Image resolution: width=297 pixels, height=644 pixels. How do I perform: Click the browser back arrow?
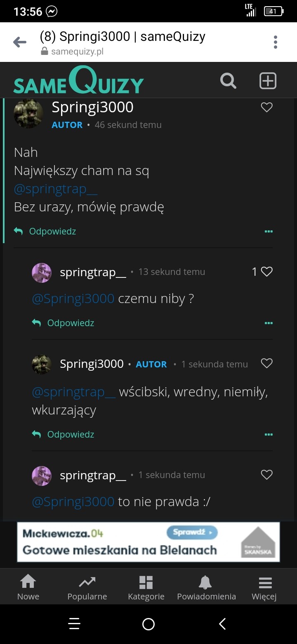[20, 42]
